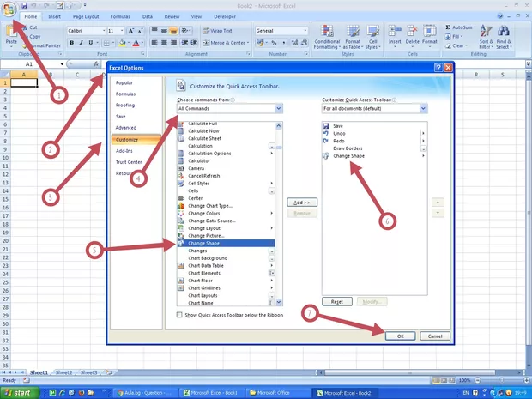Click the Percent Style icon
The width and height of the screenshot is (532, 399).
point(274,43)
